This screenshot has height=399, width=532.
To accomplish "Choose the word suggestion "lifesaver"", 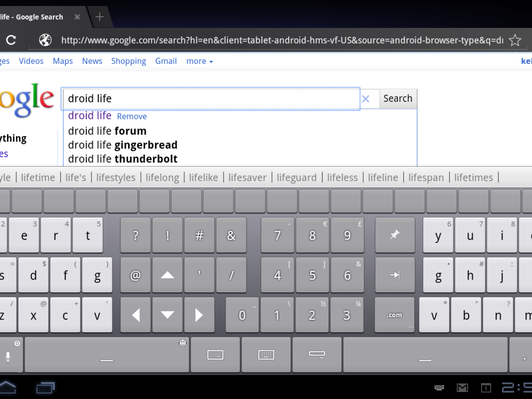I will pyautogui.click(x=247, y=178).
